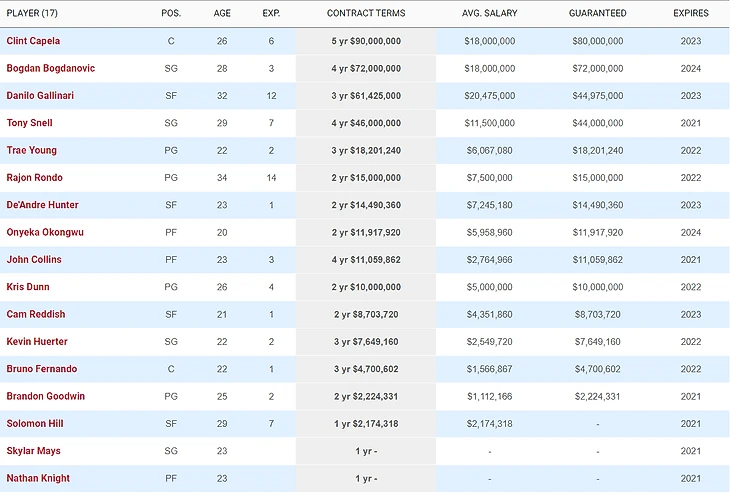This screenshot has width=730, height=493.
Task: Open Nathan Knight's player link
Action: click(38, 478)
